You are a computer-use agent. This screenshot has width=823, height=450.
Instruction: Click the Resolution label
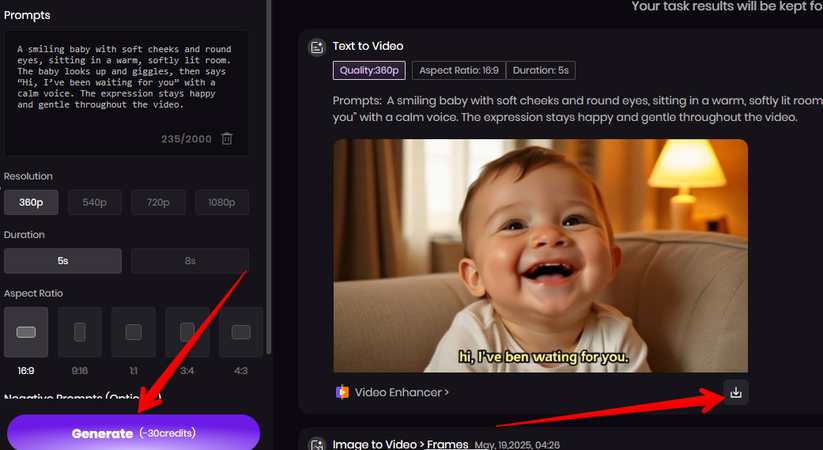[x=28, y=176]
